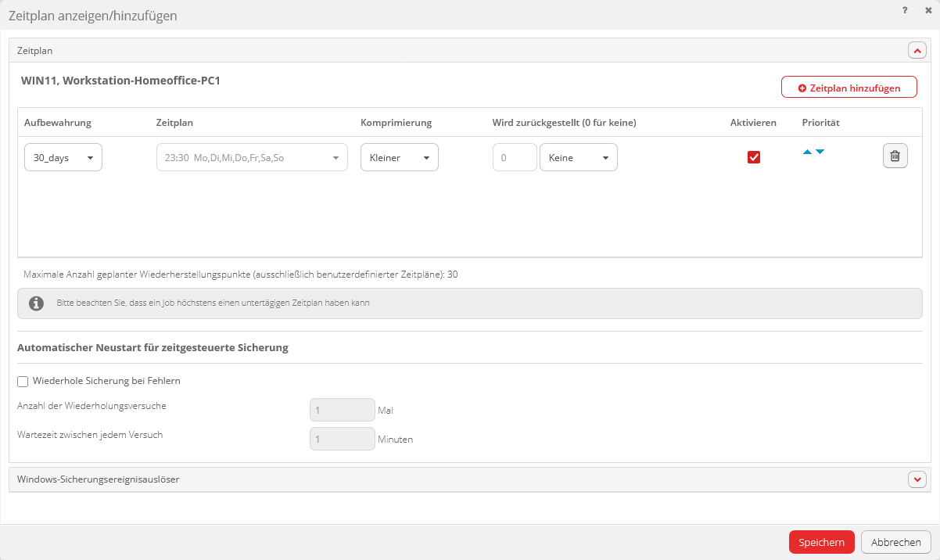Click Anzahl der Wiederholungsversuche field

coord(343,410)
